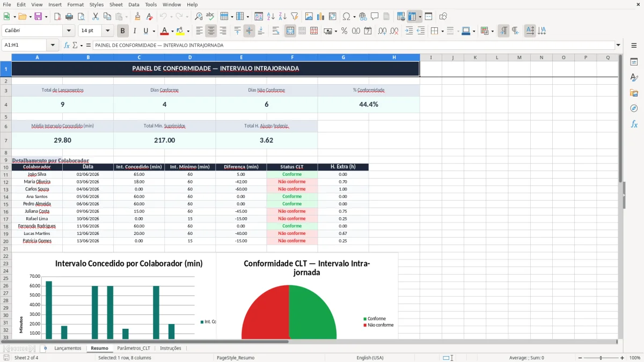Open the Sheet menu
This screenshot has height=362, width=644.
coord(116,4)
